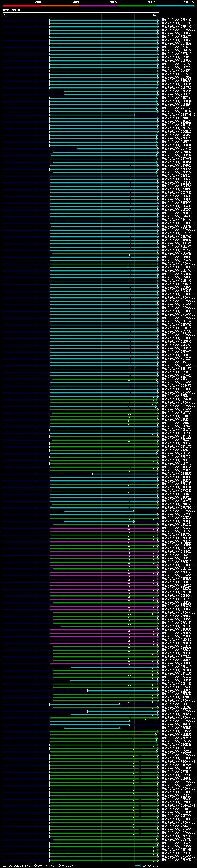197x868 pixels.
Task: Select the UniRef100_A9NLK4 label
Action: 176,50
